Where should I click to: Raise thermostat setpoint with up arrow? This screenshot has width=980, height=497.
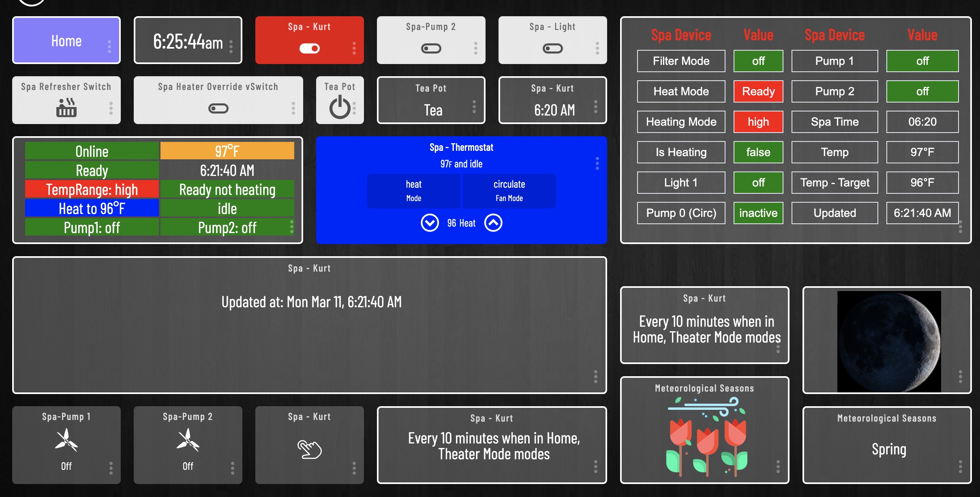click(493, 223)
